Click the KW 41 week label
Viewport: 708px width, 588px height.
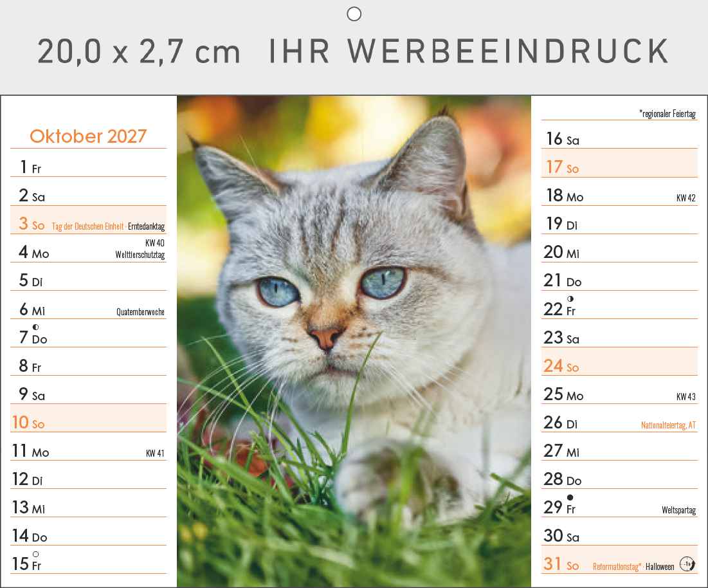click(x=155, y=453)
